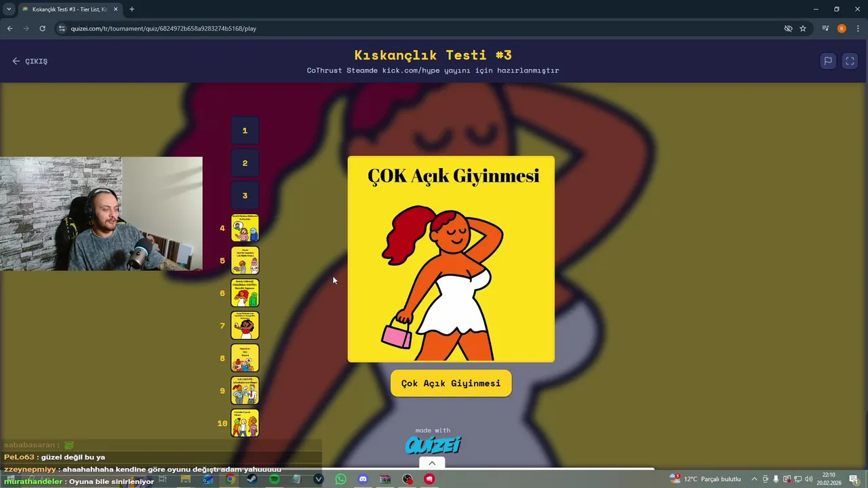
Task: Open File Explorer from the taskbar
Action: tap(185, 479)
